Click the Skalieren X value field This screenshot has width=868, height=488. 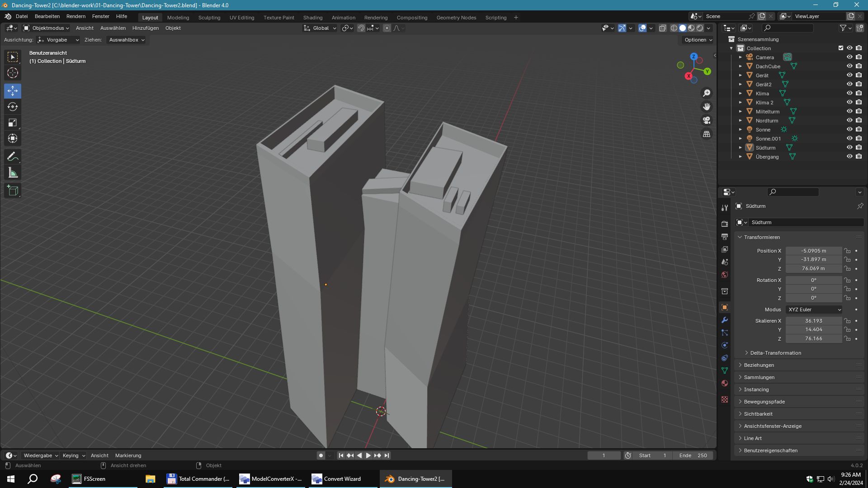pyautogui.click(x=814, y=321)
